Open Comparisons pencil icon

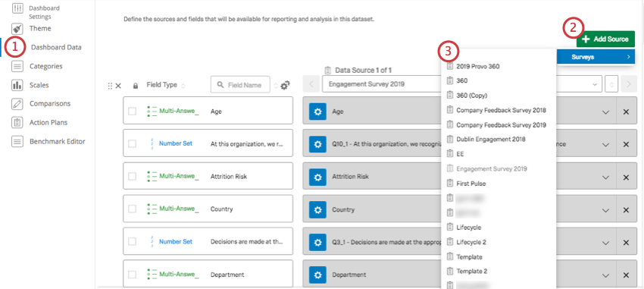pos(17,104)
